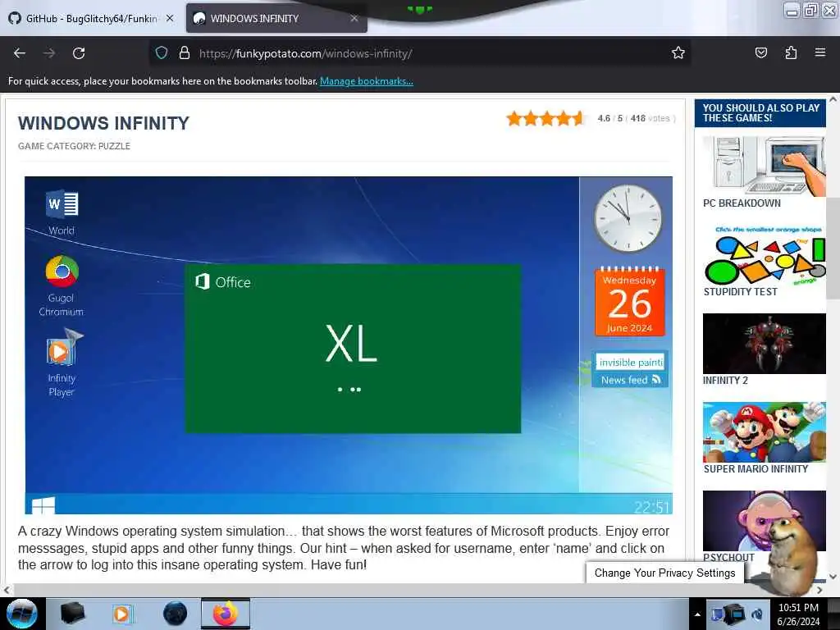Open PC BREAKDOWN game thumbnail
Viewport: 840px width, 630px height.
click(765, 166)
